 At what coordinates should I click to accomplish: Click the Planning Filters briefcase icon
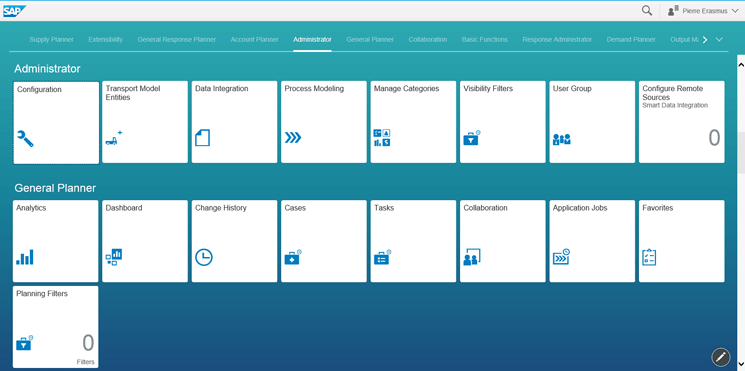coord(24,342)
